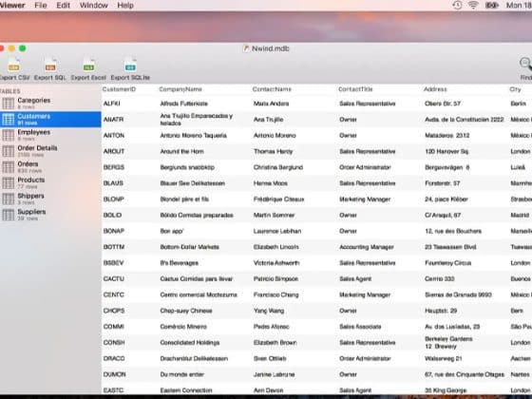Click the Export SQLite toolbar icon

(x=130, y=65)
